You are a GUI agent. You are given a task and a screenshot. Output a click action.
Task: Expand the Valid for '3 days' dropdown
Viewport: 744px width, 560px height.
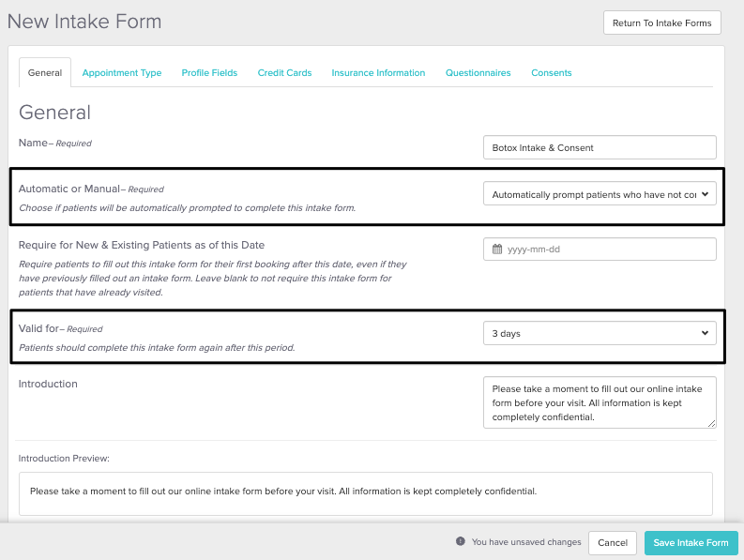click(600, 333)
